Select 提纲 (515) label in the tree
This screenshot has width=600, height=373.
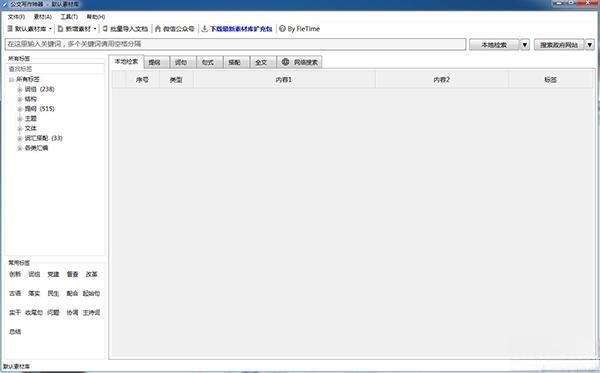click(39, 109)
